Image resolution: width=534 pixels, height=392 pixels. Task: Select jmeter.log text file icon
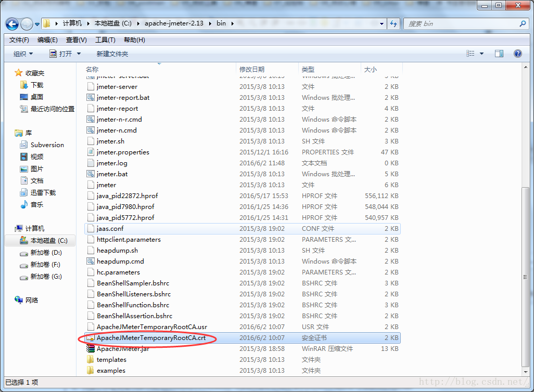pos(90,163)
